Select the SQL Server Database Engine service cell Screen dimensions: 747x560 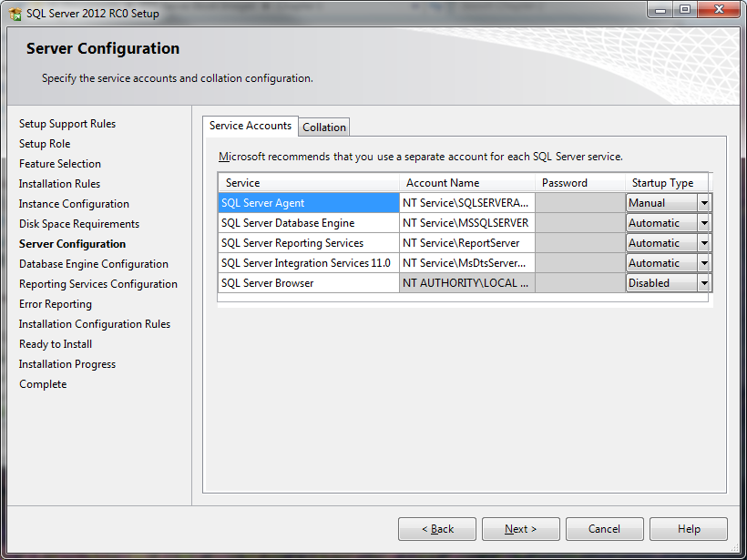tap(309, 223)
